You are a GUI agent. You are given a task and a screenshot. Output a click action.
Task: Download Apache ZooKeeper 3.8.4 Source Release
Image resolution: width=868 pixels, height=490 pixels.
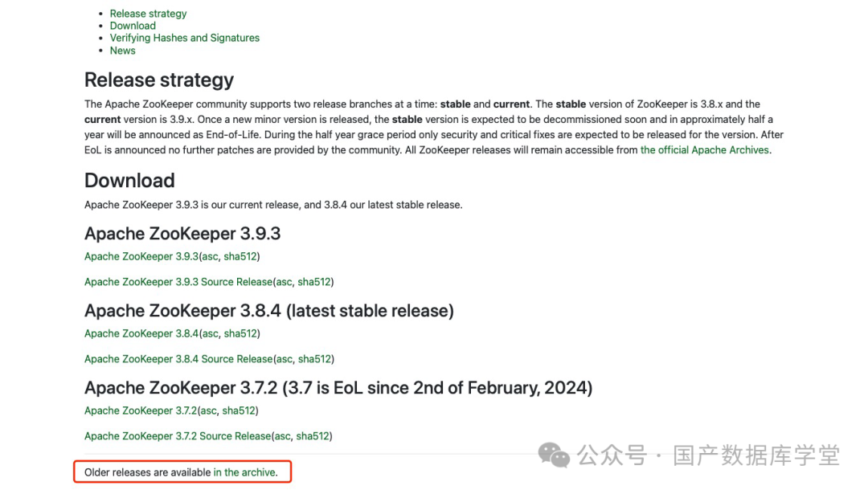(178, 359)
